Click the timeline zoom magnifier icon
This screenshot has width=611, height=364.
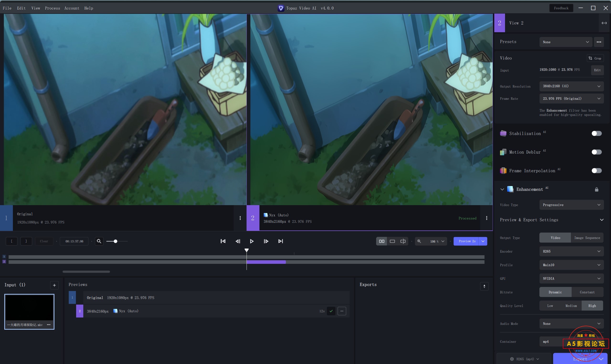point(99,241)
